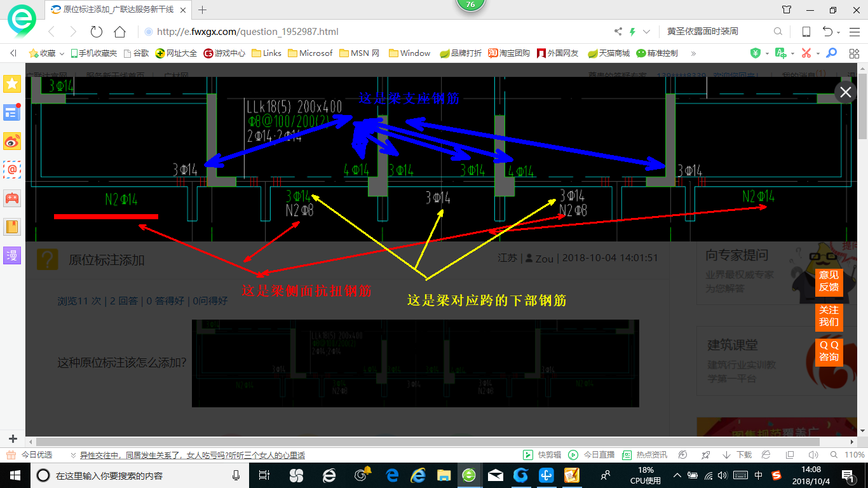Open the purple 漫 comics sidebar icon
The height and width of the screenshot is (488, 868).
click(x=12, y=255)
